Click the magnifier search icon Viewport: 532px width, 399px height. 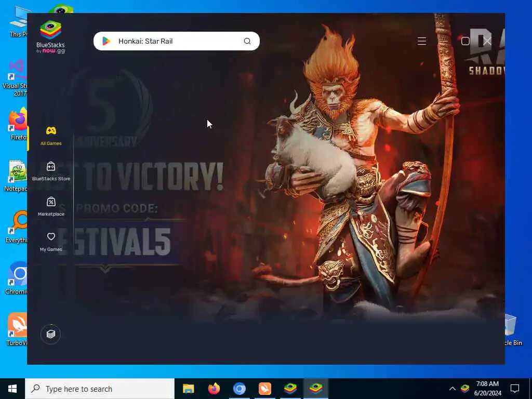[x=247, y=41]
